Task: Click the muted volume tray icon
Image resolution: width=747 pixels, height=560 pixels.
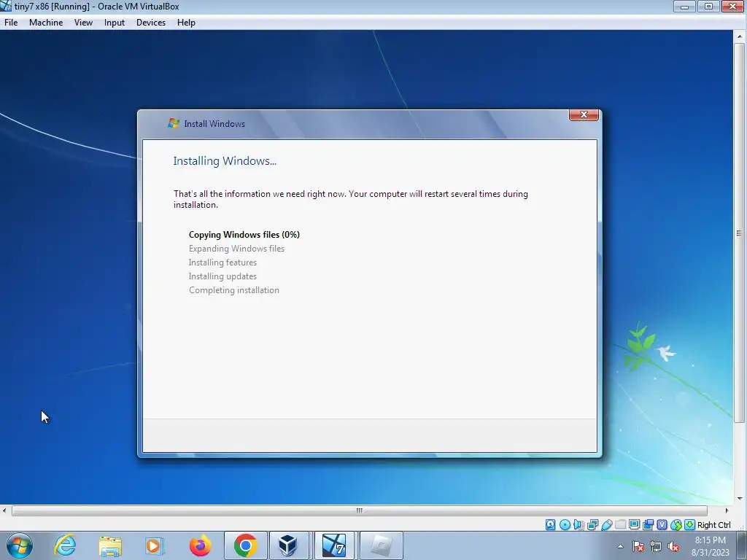Action: coord(673,547)
